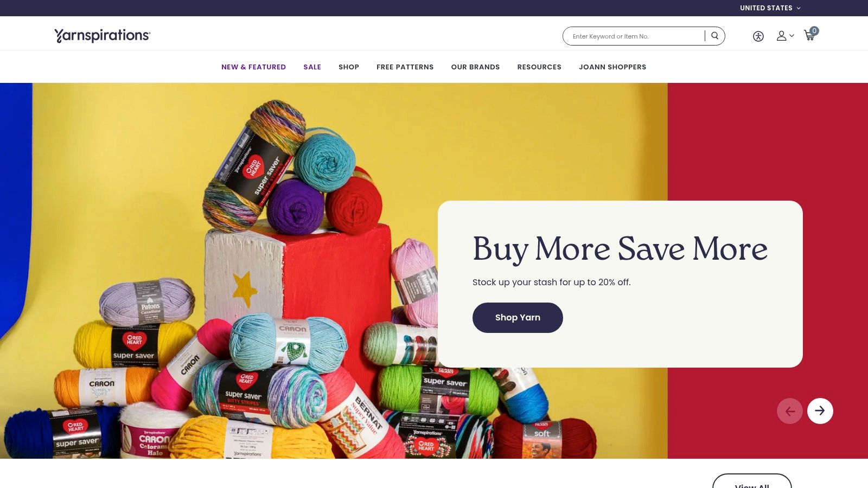Focus the keyword search field

coord(634,36)
